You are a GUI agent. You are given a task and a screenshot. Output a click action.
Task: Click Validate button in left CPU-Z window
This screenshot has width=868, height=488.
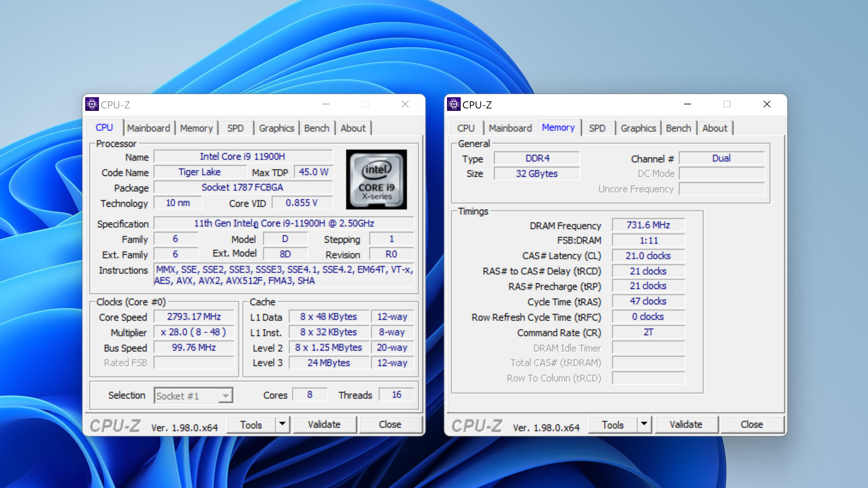(324, 424)
